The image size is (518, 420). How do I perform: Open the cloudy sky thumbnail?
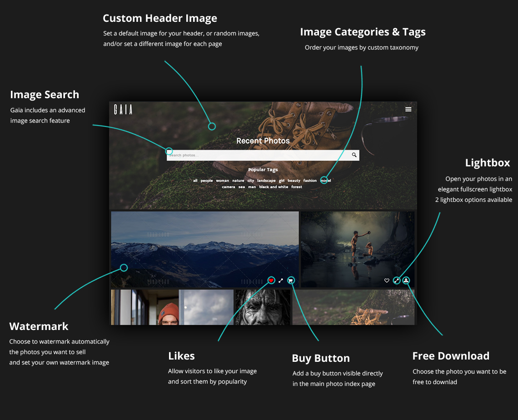click(206, 307)
